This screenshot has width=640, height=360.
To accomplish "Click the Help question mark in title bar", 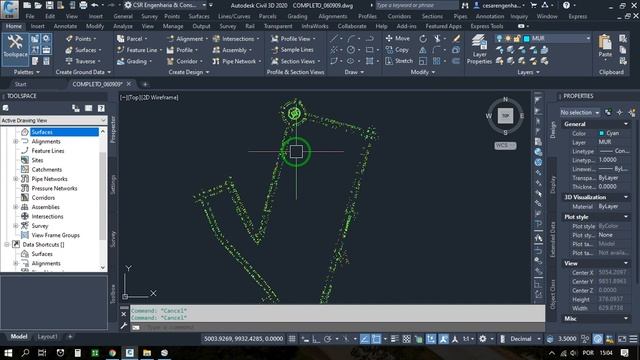I will coord(567,5).
